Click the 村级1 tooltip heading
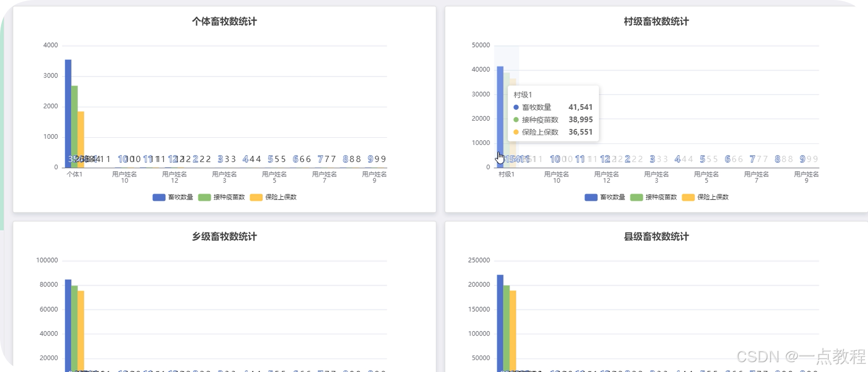Image resolution: width=868 pixels, height=372 pixels. point(523,95)
